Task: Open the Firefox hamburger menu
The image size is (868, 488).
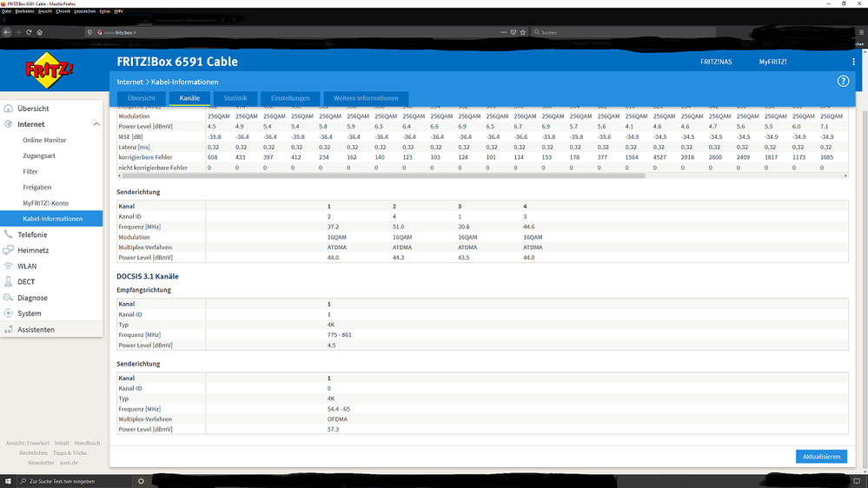Action: coord(861,32)
